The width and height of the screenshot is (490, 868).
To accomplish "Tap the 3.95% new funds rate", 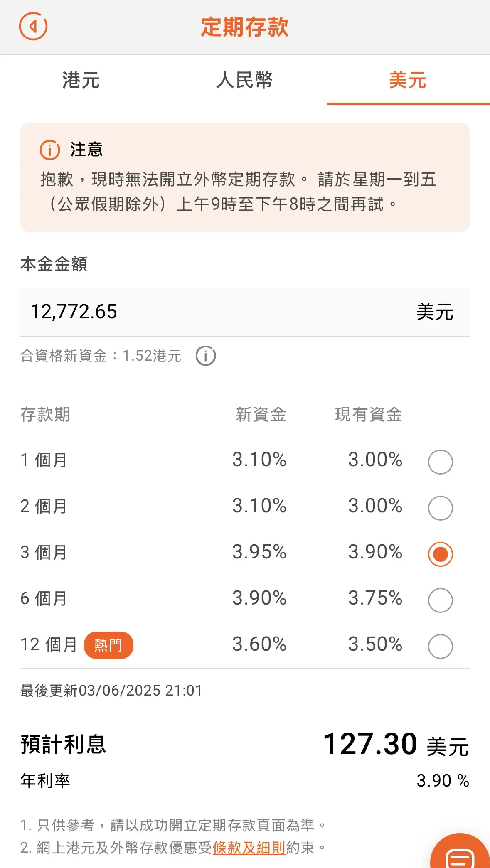I will click(259, 552).
